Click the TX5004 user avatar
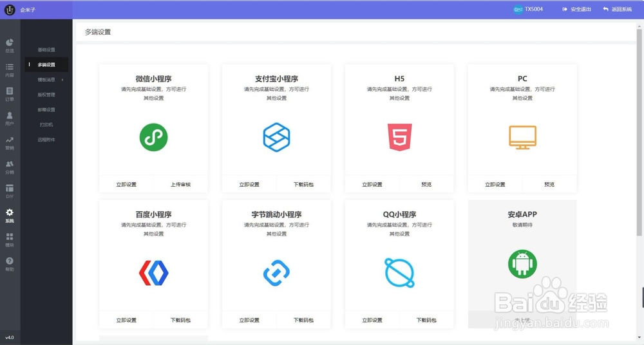Image resolution: width=644 pixels, height=345 pixels. click(518, 9)
